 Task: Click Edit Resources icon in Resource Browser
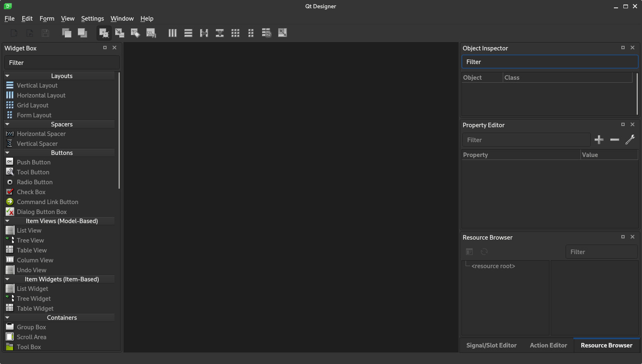pos(469,252)
